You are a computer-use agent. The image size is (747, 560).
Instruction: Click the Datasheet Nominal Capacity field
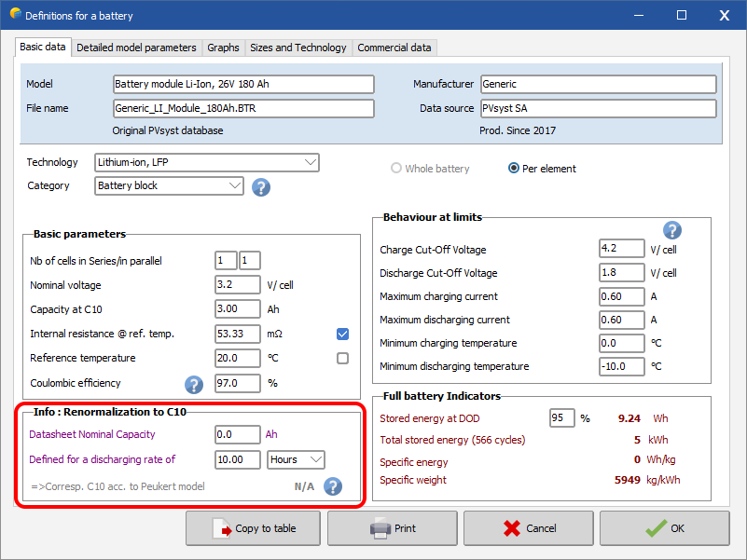click(237, 434)
